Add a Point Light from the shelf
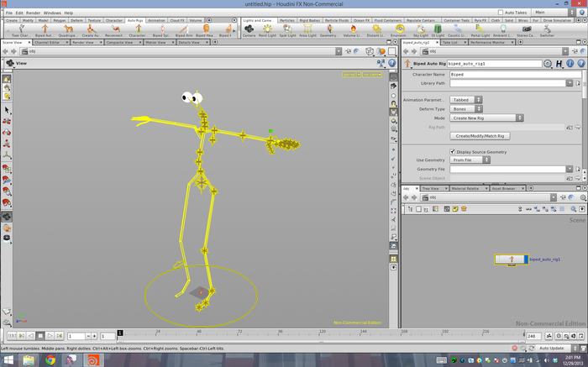Screen dimensions: 588x367 (x=267, y=30)
